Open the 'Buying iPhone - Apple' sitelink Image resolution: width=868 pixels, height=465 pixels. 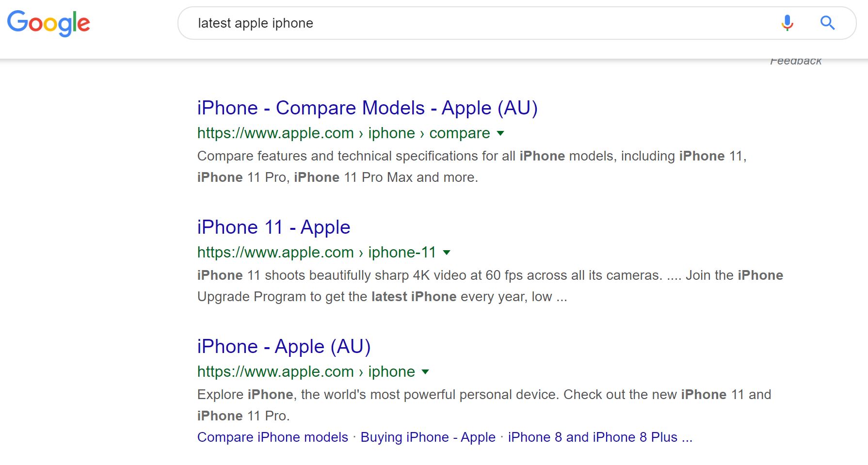[x=428, y=437]
